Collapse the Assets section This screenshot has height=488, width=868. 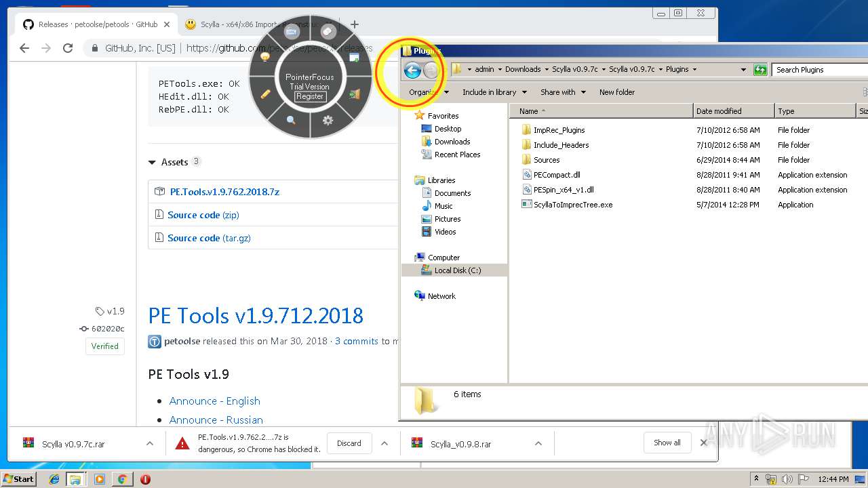[x=174, y=162]
